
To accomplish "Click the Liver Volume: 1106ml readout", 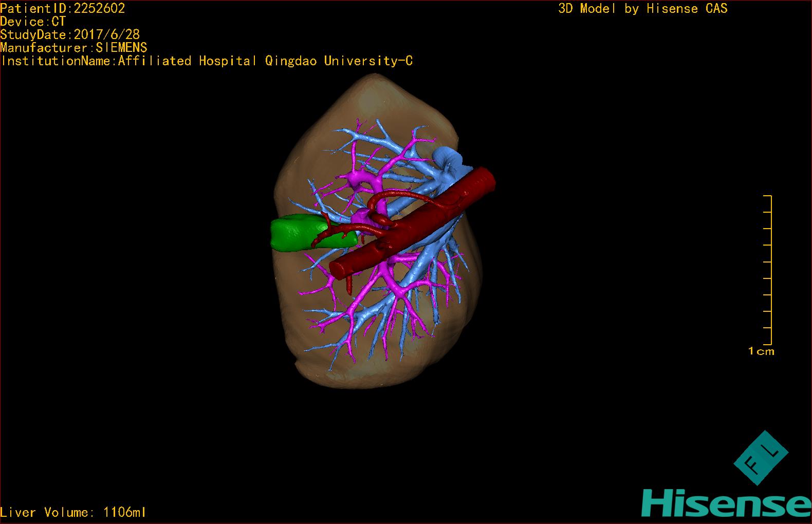I will click(x=73, y=512).
